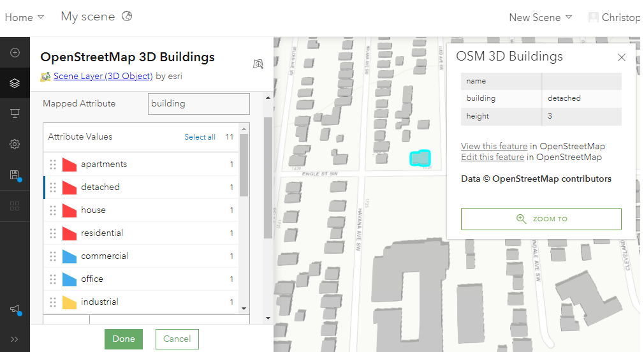
Task: Select the office attribute value
Action: [141, 279]
